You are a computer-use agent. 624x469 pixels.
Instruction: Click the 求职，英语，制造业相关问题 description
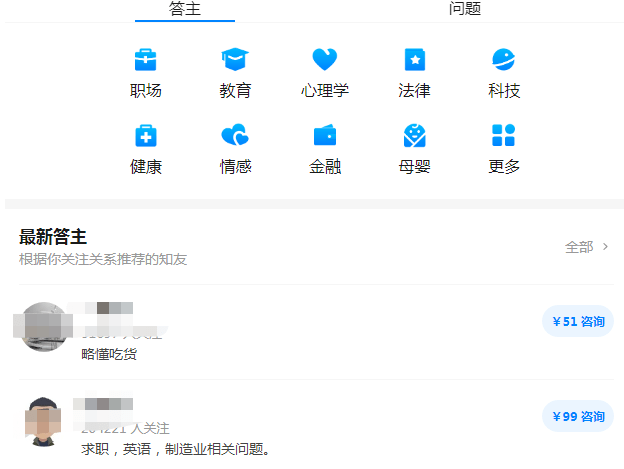coord(176,448)
